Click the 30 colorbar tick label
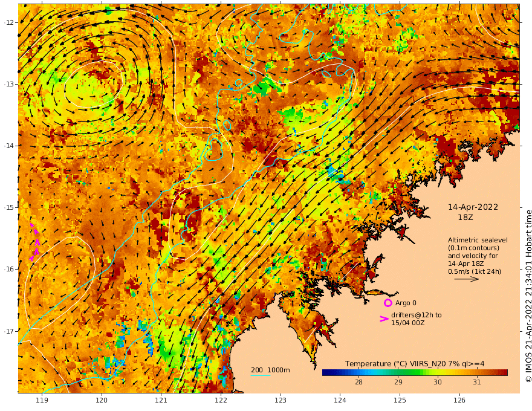 (x=437, y=382)
